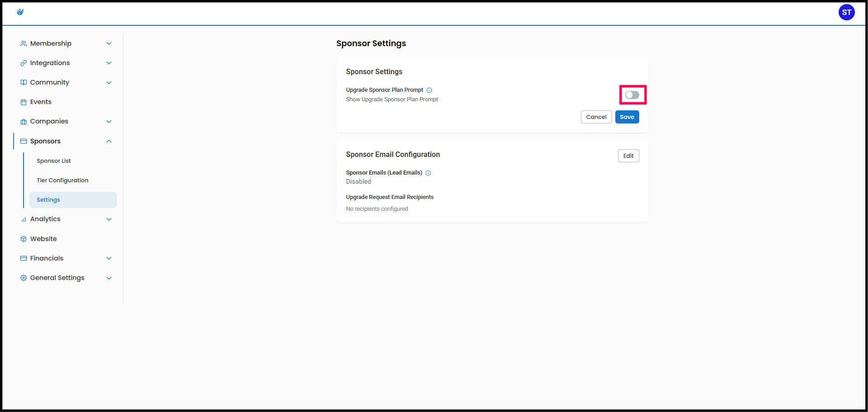Expand the Companies menu chevron
The width and height of the screenshot is (868, 412).
(x=109, y=122)
